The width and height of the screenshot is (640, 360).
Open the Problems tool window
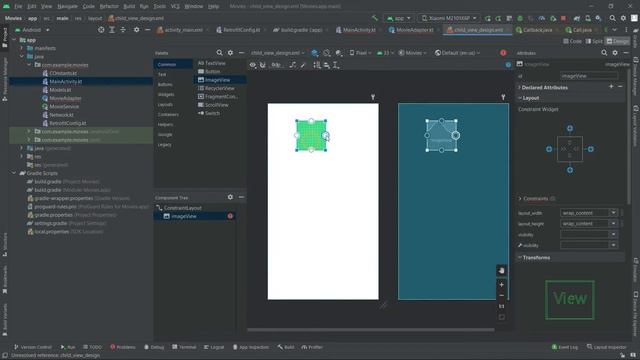pos(122,347)
